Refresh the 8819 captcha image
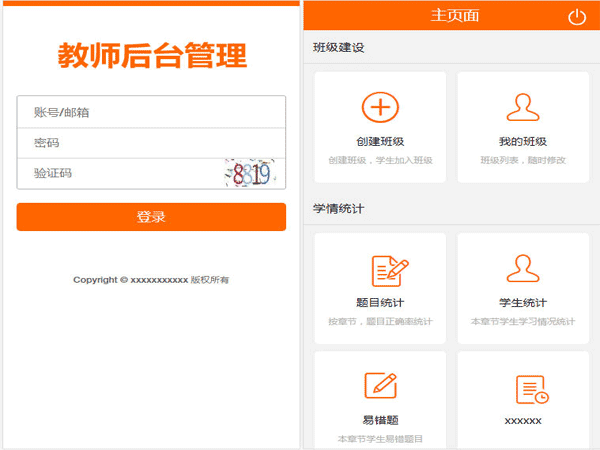This screenshot has width=600, height=450. point(249,174)
